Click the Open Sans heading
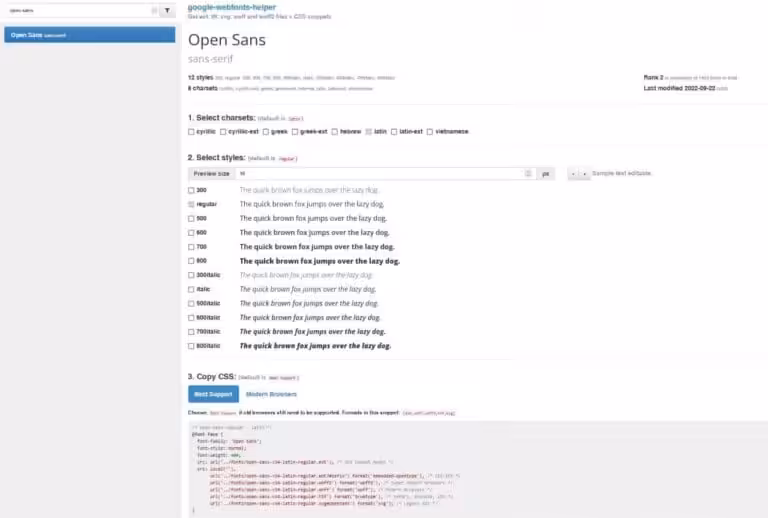 pyautogui.click(x=227, y=40)
